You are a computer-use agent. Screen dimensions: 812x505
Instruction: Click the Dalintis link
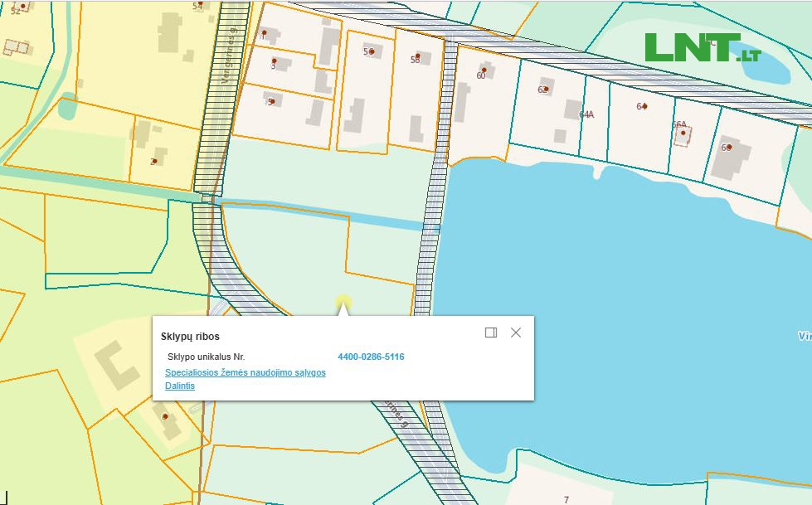[x=180, y=386]
